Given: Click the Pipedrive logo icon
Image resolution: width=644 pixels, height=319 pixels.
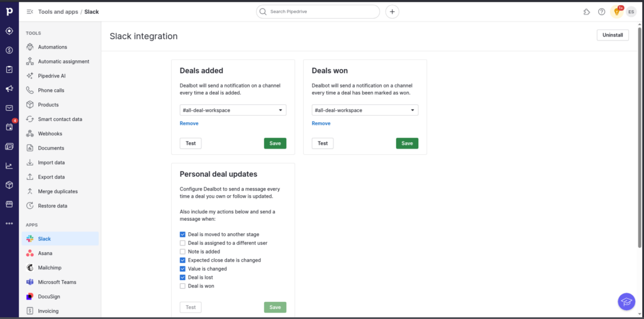Looking at the screenshot, I should [x=9, y=11].
